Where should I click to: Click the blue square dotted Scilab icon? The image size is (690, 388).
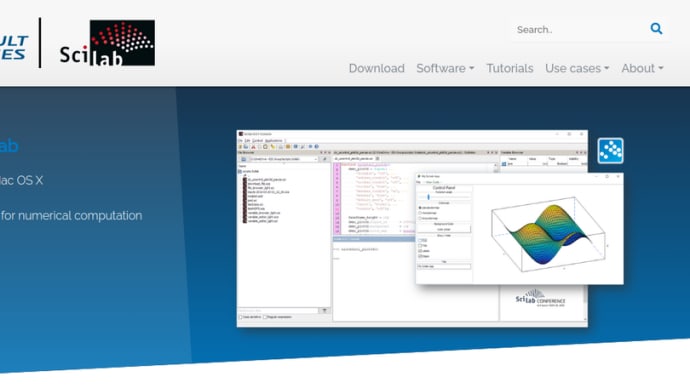point(610,150)
